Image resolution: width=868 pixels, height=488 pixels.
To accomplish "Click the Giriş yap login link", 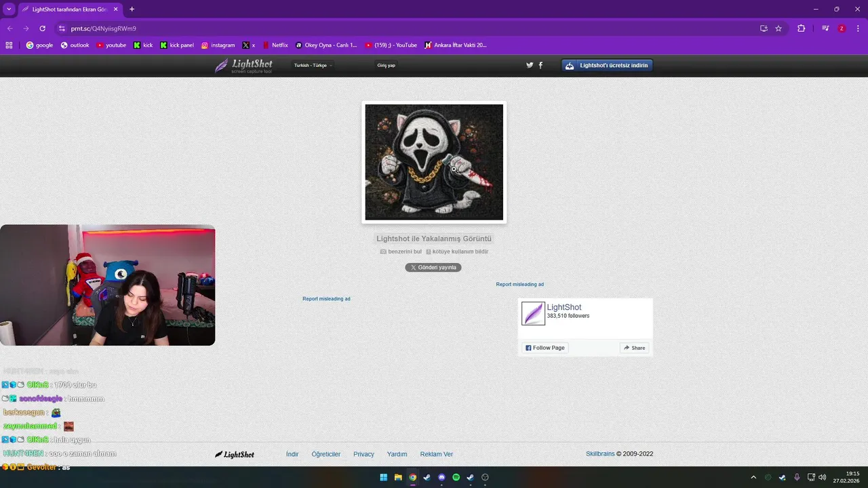I will (x=386, y=66).
